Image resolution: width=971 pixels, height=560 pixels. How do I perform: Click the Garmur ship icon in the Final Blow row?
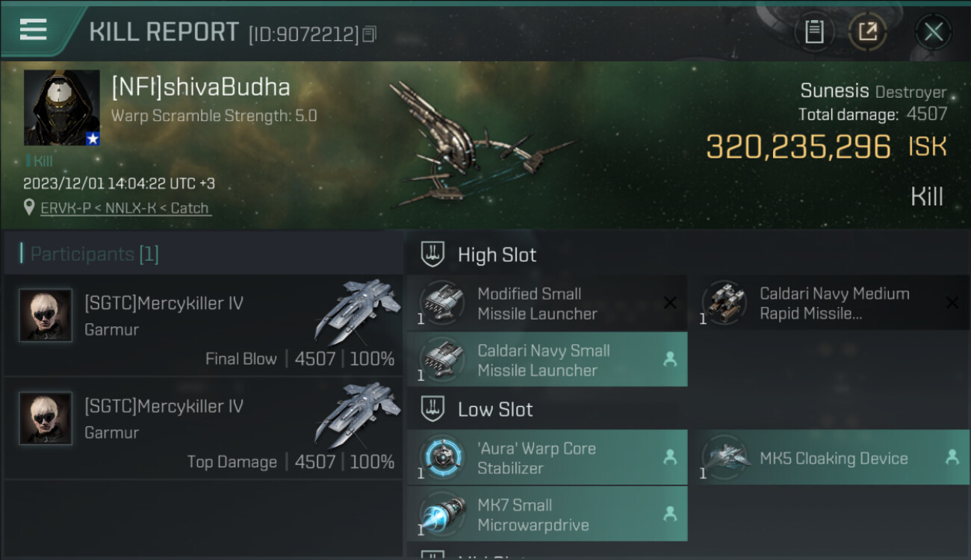[357, 311]
